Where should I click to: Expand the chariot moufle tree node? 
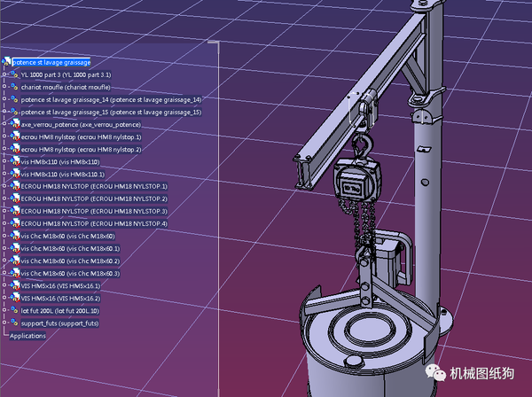pos(4,87)
